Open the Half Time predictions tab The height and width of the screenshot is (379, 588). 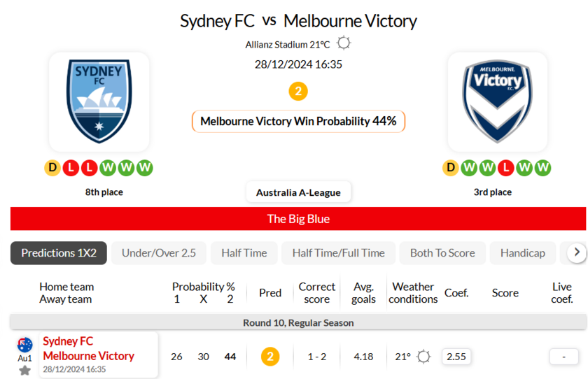(244, 253)
